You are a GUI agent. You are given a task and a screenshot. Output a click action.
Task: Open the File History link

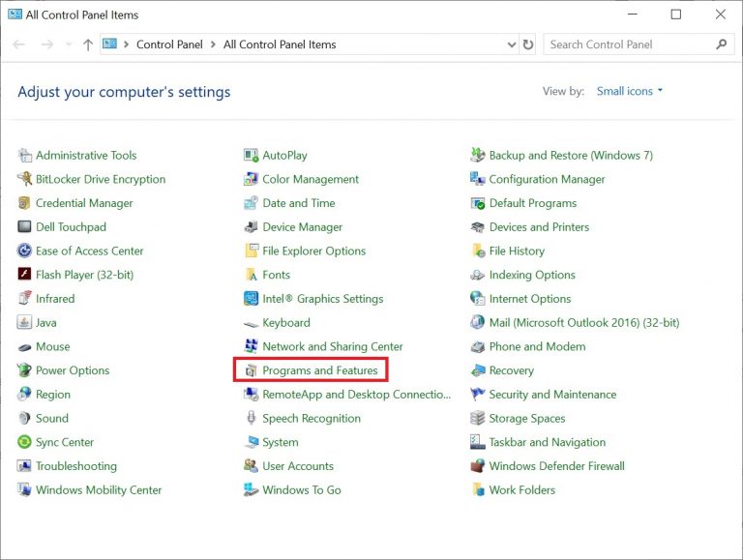(517, 251)
